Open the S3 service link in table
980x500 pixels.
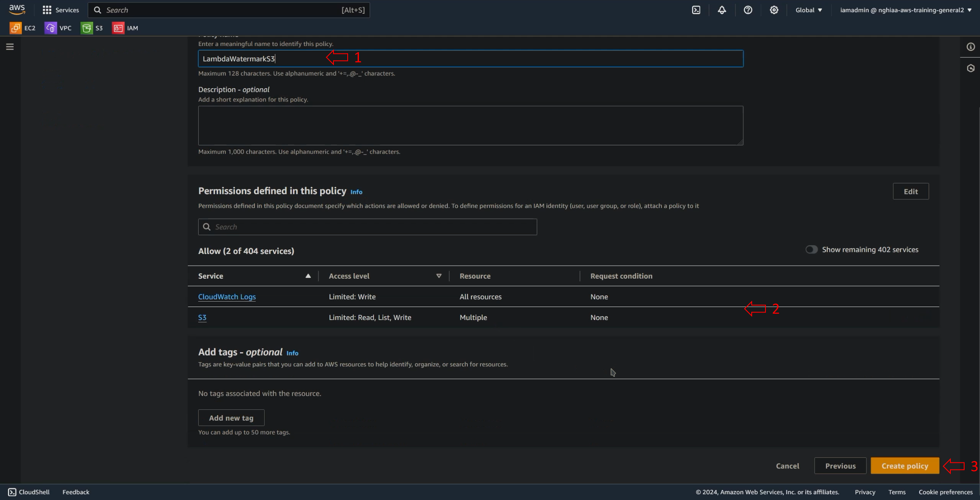tap(202, 317)
